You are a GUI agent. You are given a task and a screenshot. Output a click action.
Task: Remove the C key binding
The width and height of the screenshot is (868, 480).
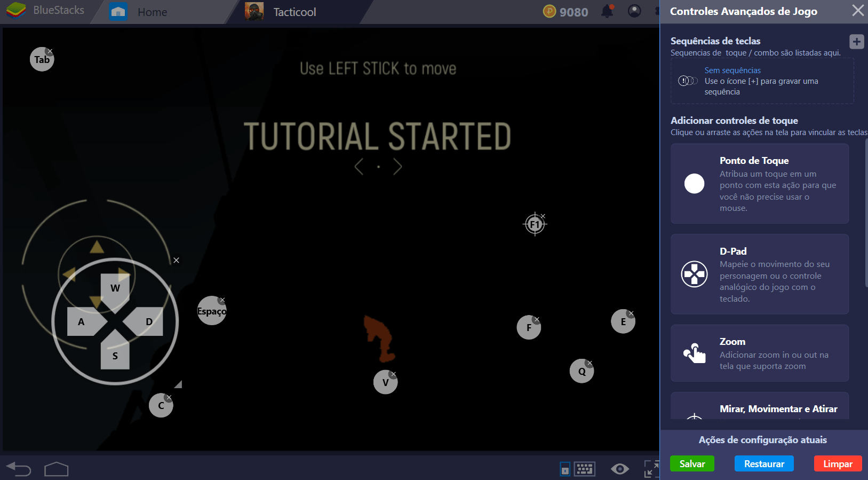pyautogui.click(x=169, y=397)
